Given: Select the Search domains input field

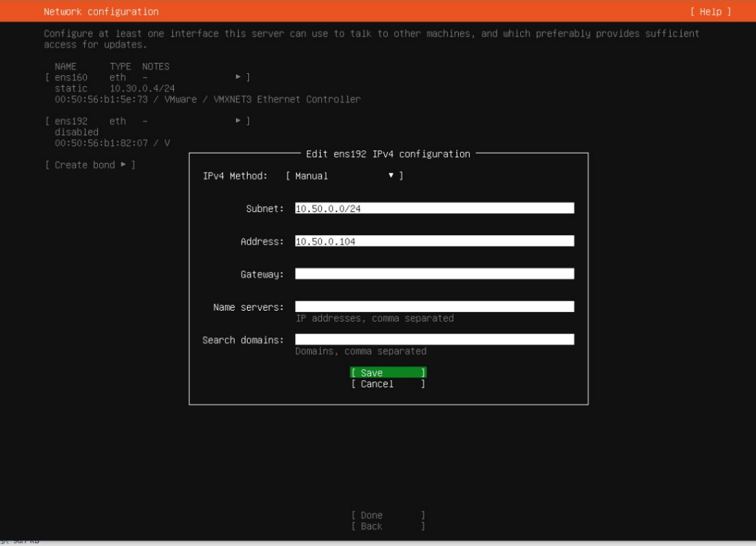Looking at the screenshot, I should (434, 340).
